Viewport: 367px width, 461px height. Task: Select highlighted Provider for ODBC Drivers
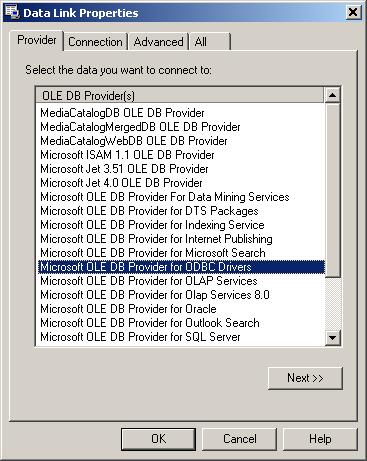[181, 267]
